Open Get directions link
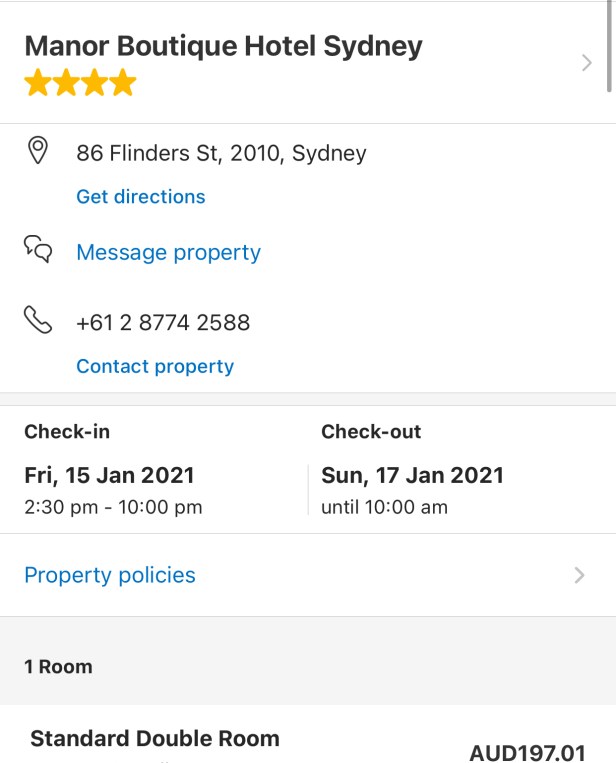Viewport: 616px width, 763px height. coord(141,197)
